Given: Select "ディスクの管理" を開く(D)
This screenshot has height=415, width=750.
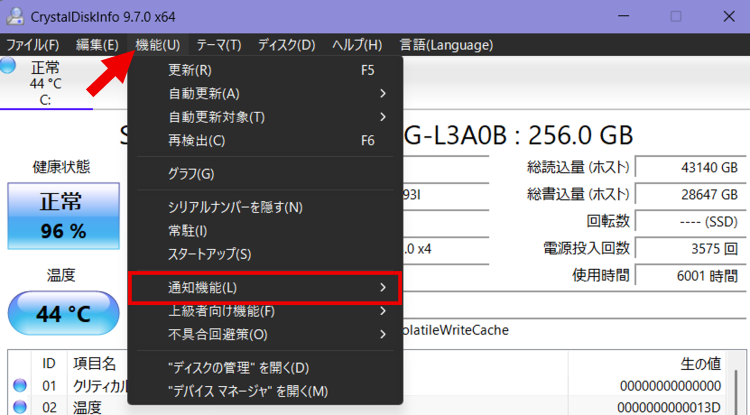Looking at the screenshot, I should tap(265, 368).
